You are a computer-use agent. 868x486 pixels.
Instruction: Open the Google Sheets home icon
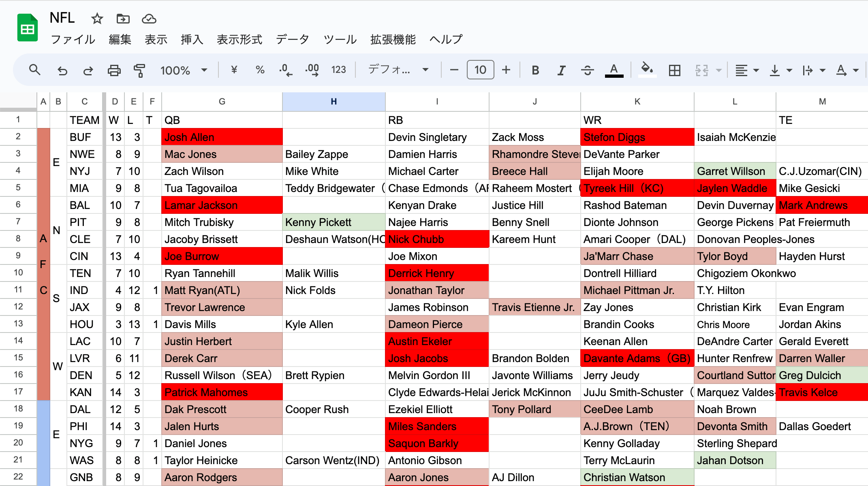[x=27, y=28]
